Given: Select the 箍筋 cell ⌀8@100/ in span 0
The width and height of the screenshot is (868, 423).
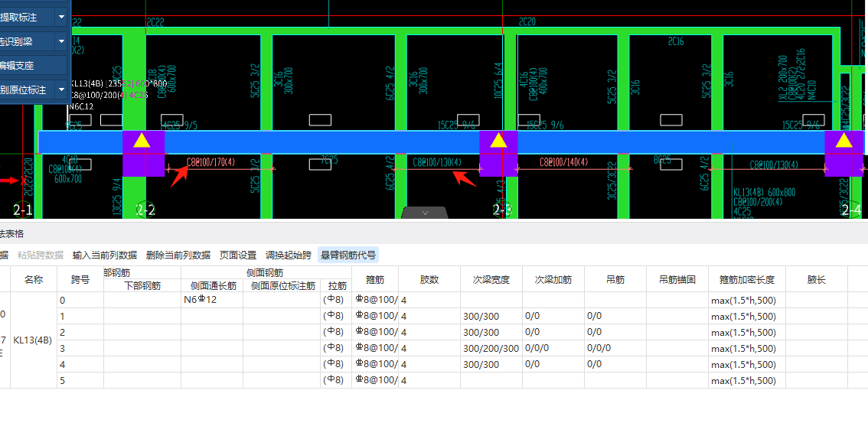Looking at the screenshot, I should pos(375,301).
